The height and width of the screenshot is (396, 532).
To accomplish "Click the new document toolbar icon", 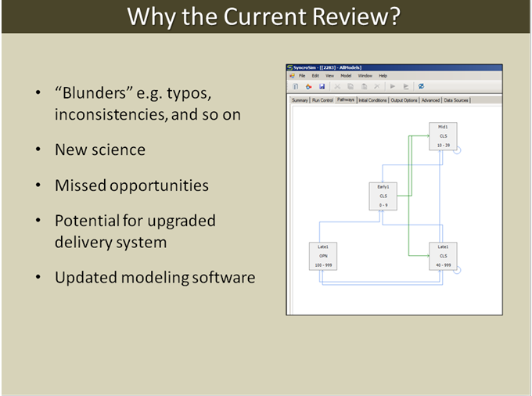I will (296, 87).
